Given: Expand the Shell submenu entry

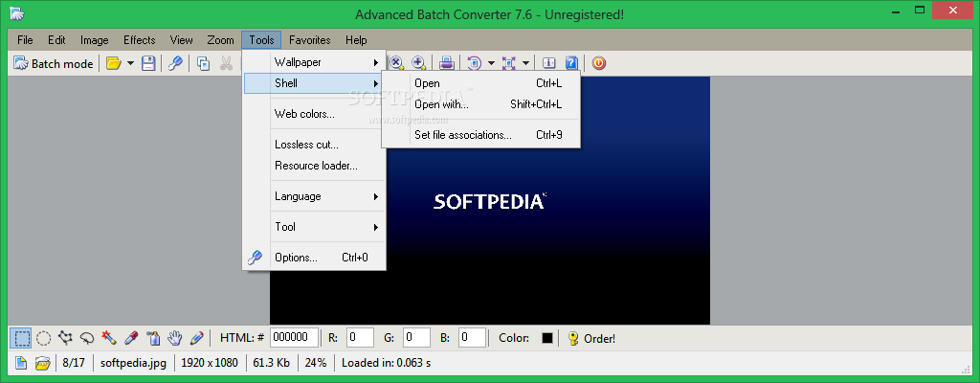Looking at the screenshot, I should pos(314,83).
